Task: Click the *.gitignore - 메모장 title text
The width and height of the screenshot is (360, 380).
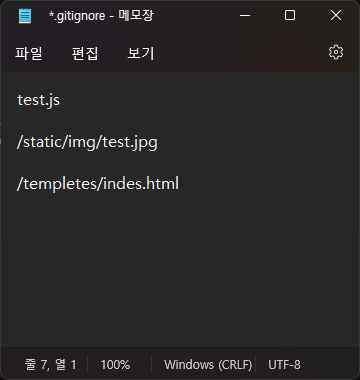Action: coord(101,16)
